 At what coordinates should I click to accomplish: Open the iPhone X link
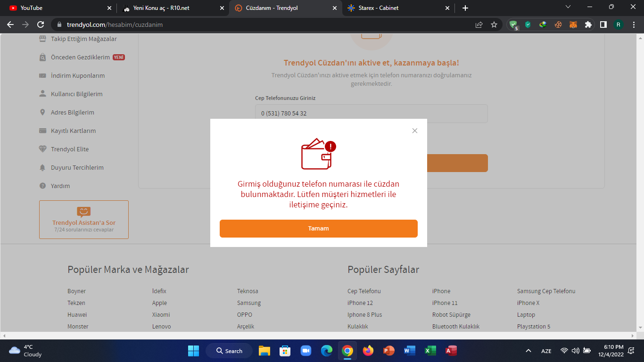point(528,303)
